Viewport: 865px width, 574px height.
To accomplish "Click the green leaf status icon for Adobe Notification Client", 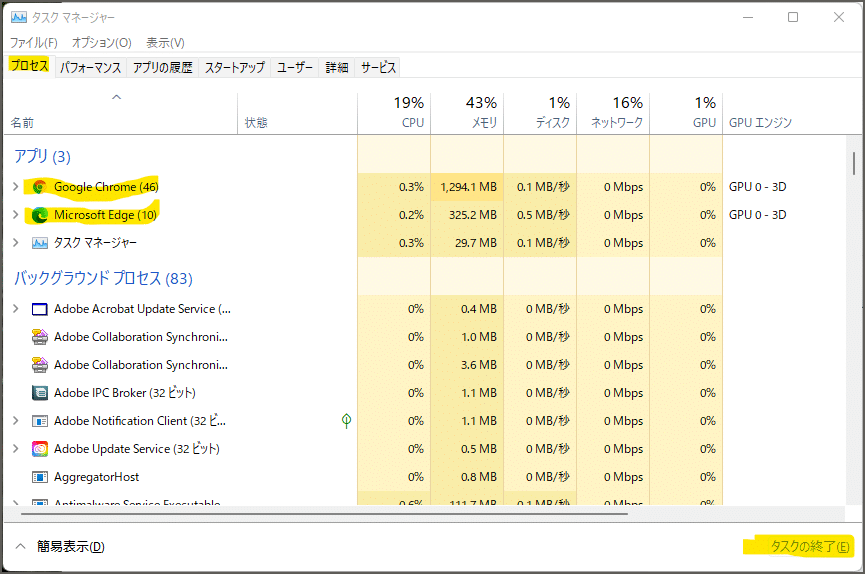I will 346,421.
